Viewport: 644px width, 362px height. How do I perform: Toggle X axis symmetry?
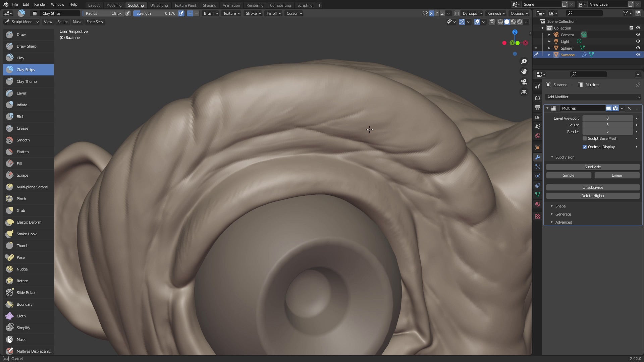click(431, 13)
